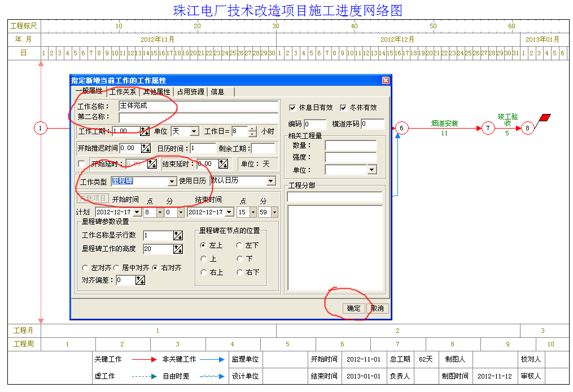Click the 取消 button

[377, 309]
